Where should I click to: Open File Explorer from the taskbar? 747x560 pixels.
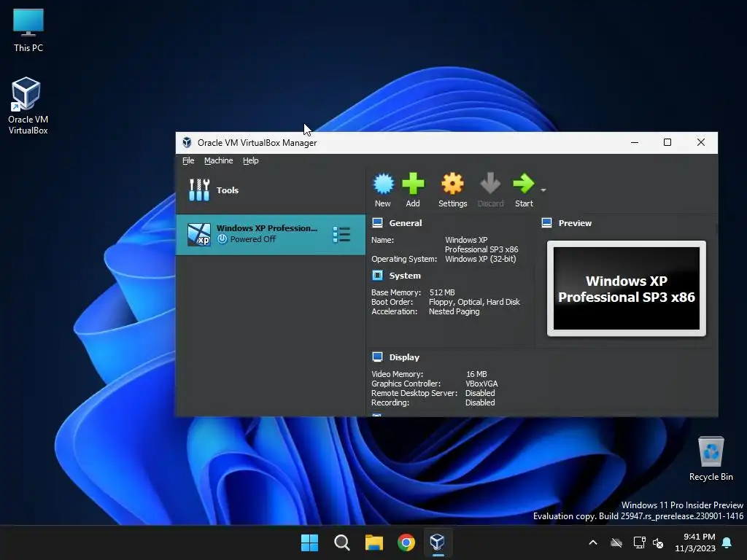tap(374, 542)
